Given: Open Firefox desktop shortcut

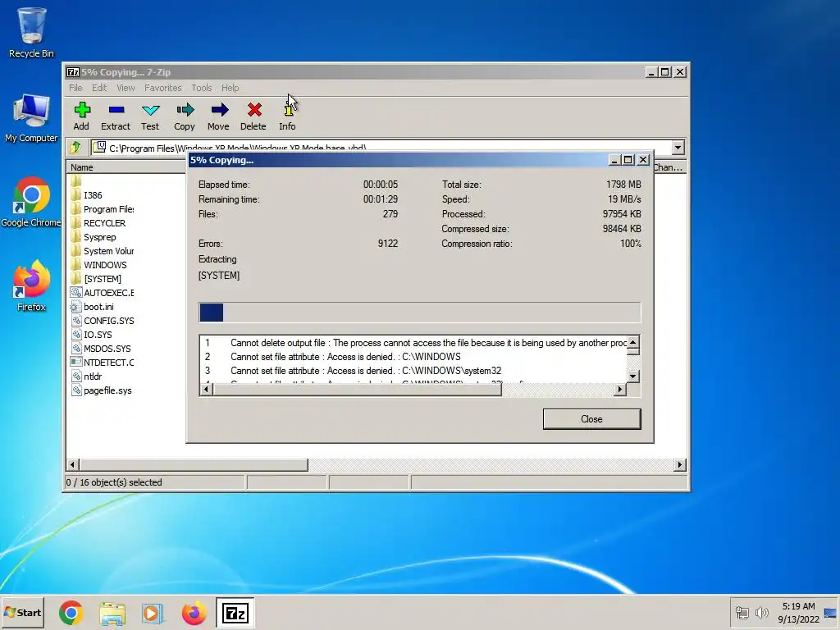Looking at the screenshot, I should (31, 286).
